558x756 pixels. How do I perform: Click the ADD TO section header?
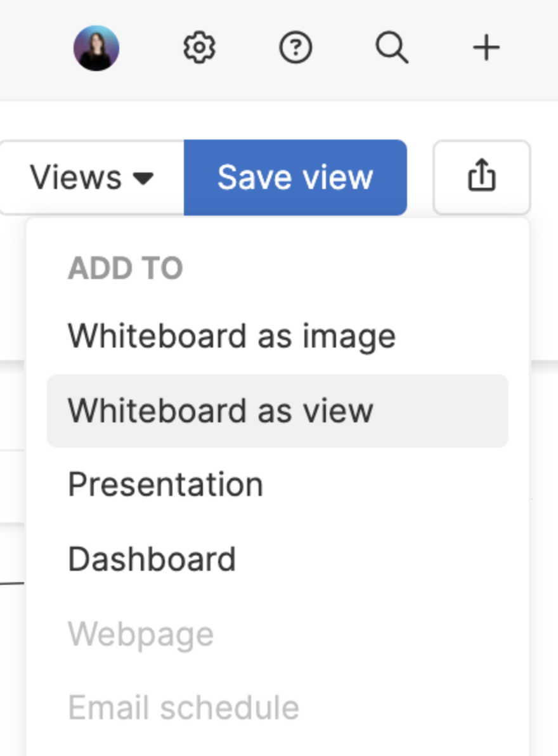coord(126,268)
